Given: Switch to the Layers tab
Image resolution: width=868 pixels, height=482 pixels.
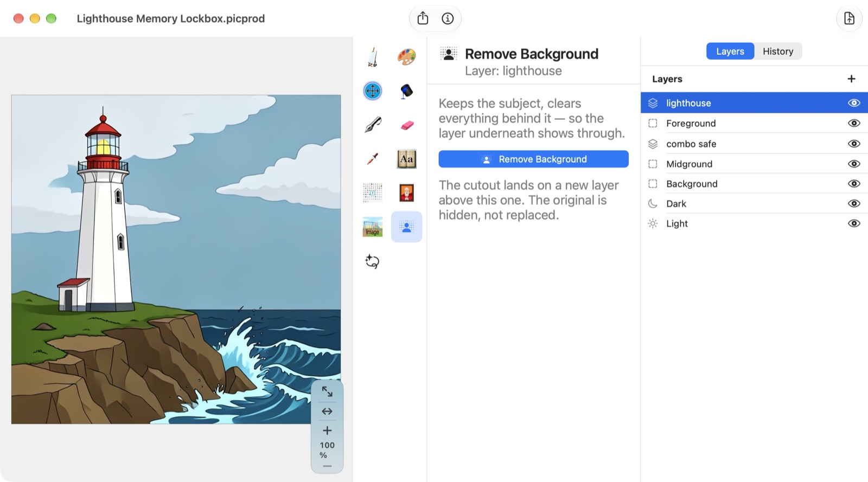Looking at the screenshot, I should (730, 51).
